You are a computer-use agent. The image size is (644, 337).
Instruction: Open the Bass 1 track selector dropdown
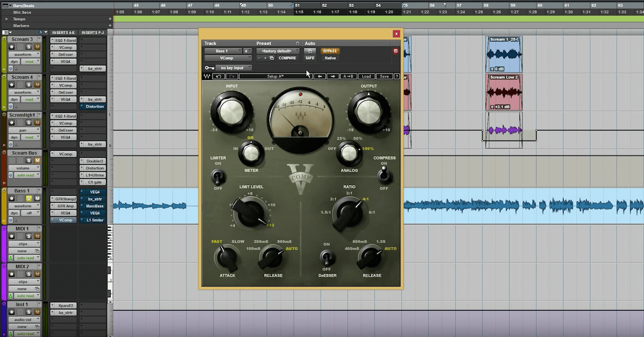tap(223, 51)
